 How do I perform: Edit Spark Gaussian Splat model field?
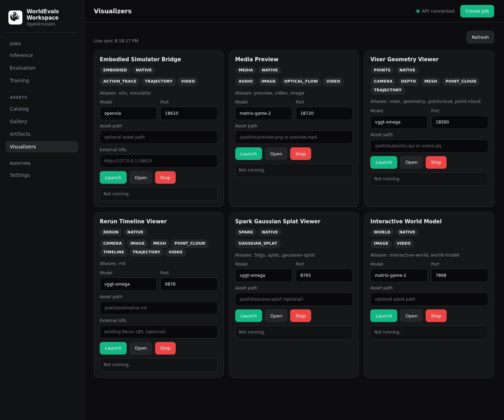pos(264,275)
